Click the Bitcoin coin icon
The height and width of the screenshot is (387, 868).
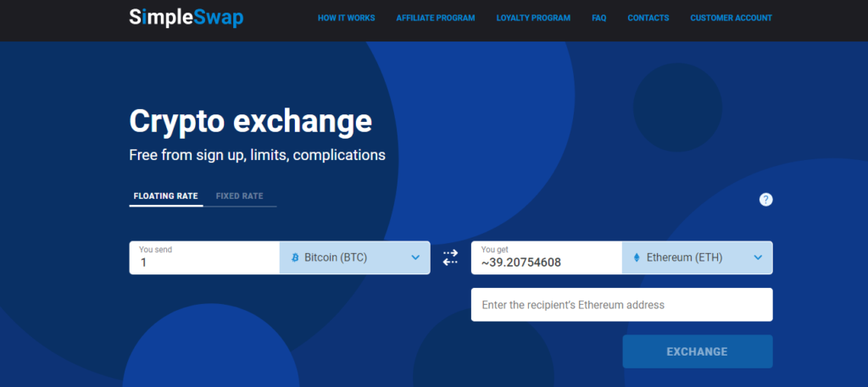click(x=295, y=257)
